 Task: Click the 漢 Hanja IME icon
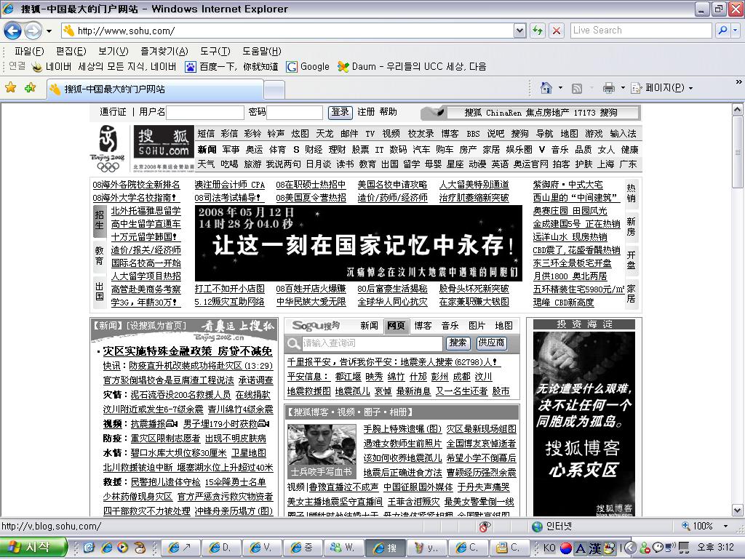coord(595,548)
